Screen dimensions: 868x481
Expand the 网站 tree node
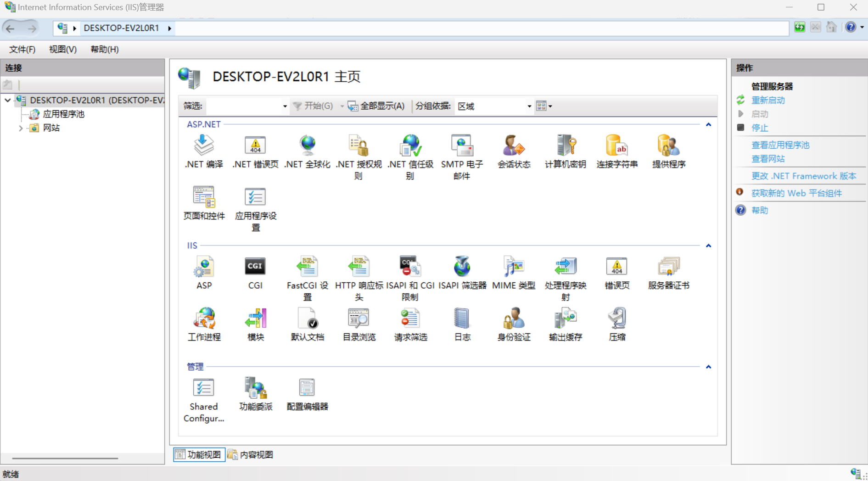tap(21, 128)
